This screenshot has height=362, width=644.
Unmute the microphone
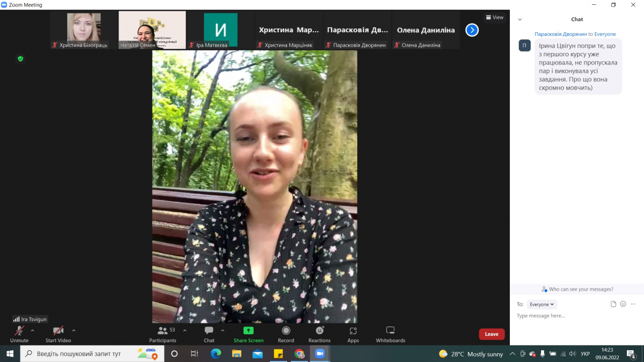pyautogui.click(x=19, y=331)
